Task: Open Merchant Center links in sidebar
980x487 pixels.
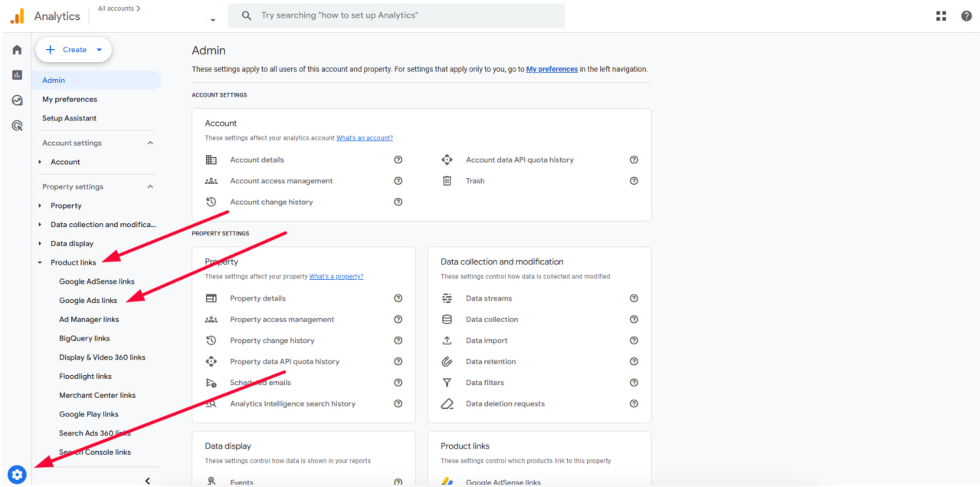Action: [x=97, y=395]
